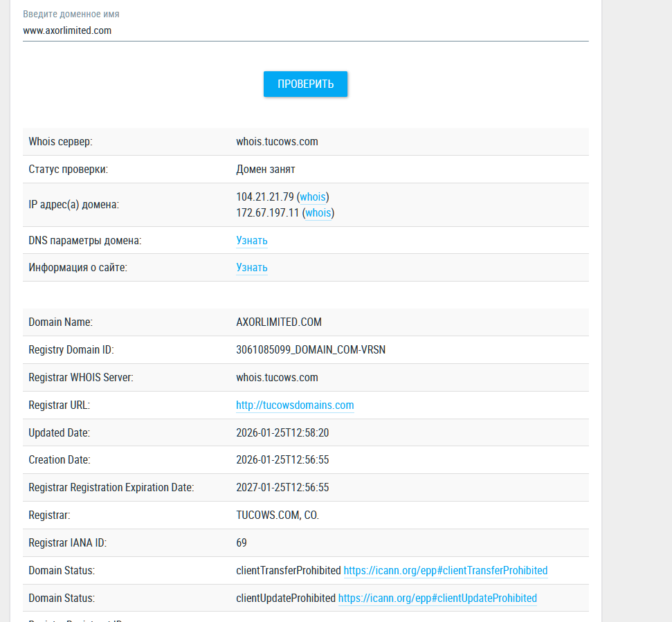Open whois link for 172.67.197.11
672x622 pixels.
318,213
